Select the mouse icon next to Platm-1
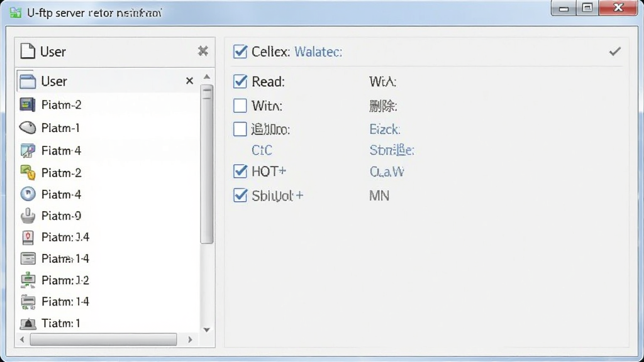The height and width of the screenshot is (362, 644). pyautogui.click(x=28, y=128)
